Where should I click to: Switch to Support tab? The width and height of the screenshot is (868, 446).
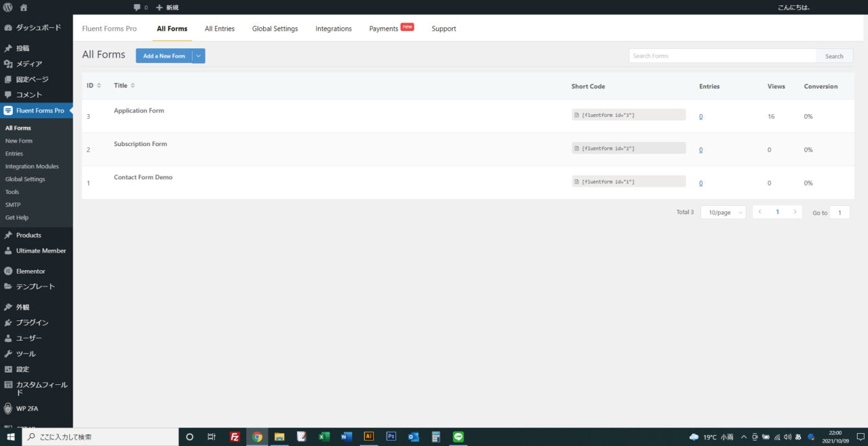pyautogui.click(x=443, y=29)
